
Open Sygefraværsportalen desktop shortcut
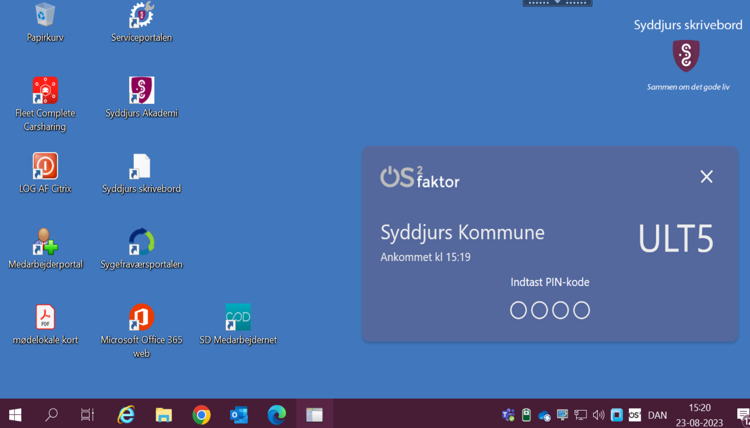[141, 242]
